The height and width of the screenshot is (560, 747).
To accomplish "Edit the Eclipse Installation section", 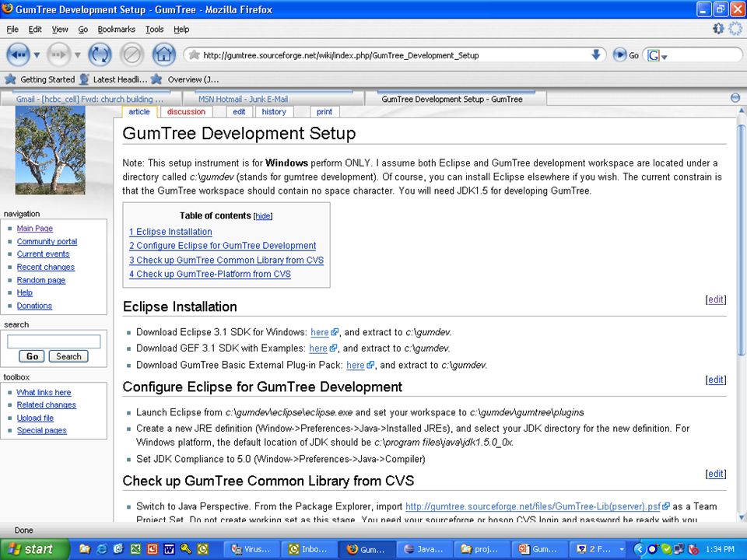I will (716, 299).
